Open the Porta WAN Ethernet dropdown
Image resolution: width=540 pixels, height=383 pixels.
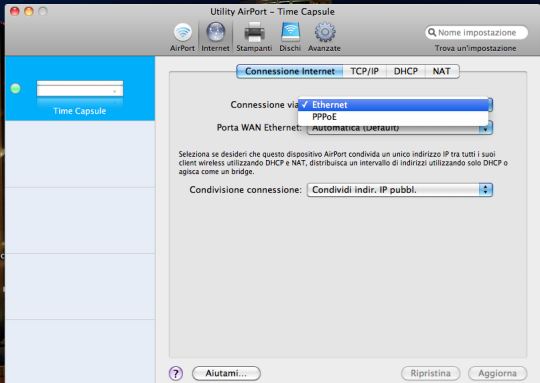tap(400, 128)
